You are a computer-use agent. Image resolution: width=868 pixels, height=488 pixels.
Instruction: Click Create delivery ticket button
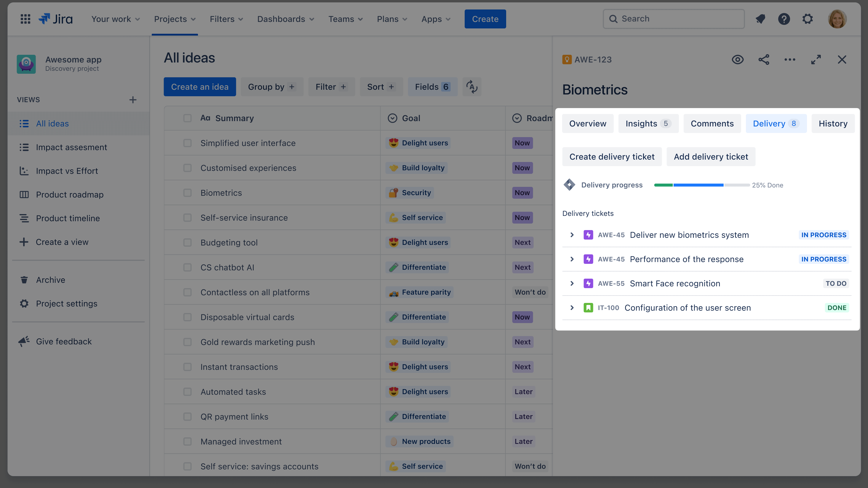612,157
